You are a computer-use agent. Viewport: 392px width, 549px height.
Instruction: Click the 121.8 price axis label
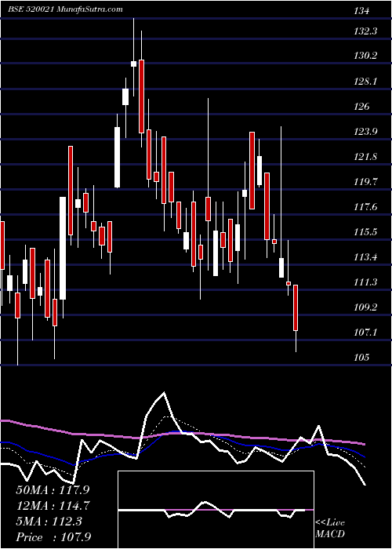[366, 157]
